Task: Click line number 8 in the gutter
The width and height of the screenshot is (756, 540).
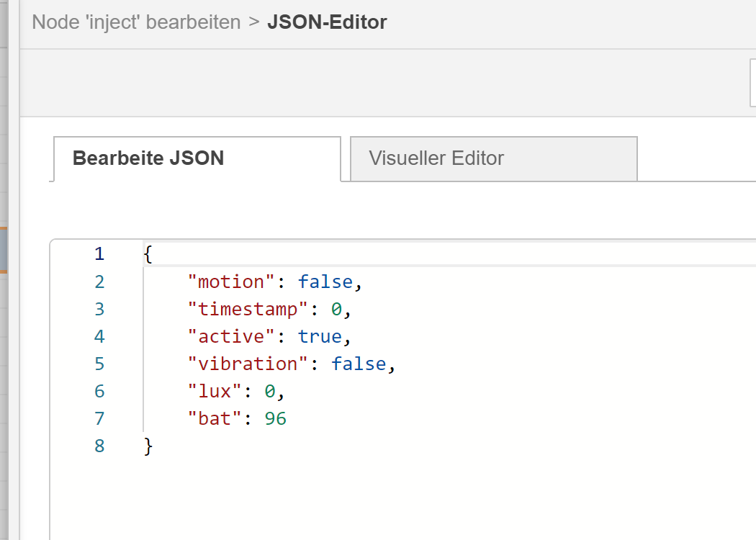Action: pos(99,446)
